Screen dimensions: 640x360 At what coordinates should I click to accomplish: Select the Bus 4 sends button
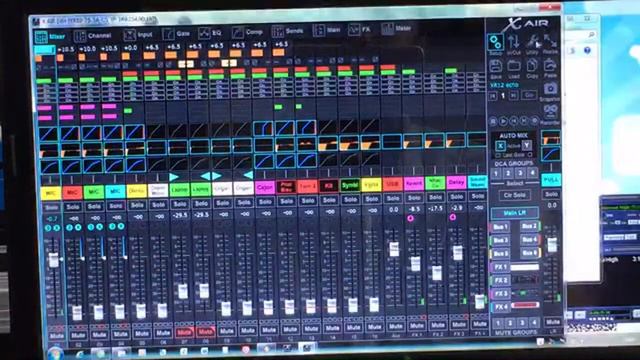click(x=529, y=240)
